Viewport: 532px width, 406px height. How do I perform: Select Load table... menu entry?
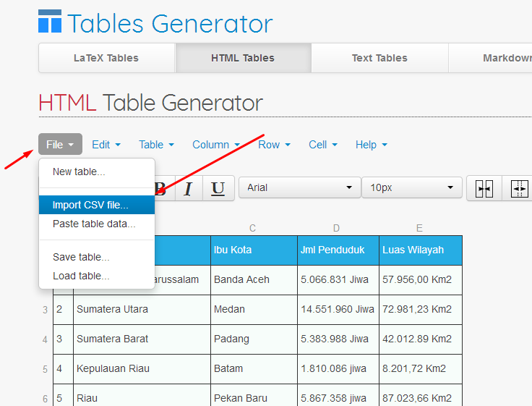pos(97,276)
